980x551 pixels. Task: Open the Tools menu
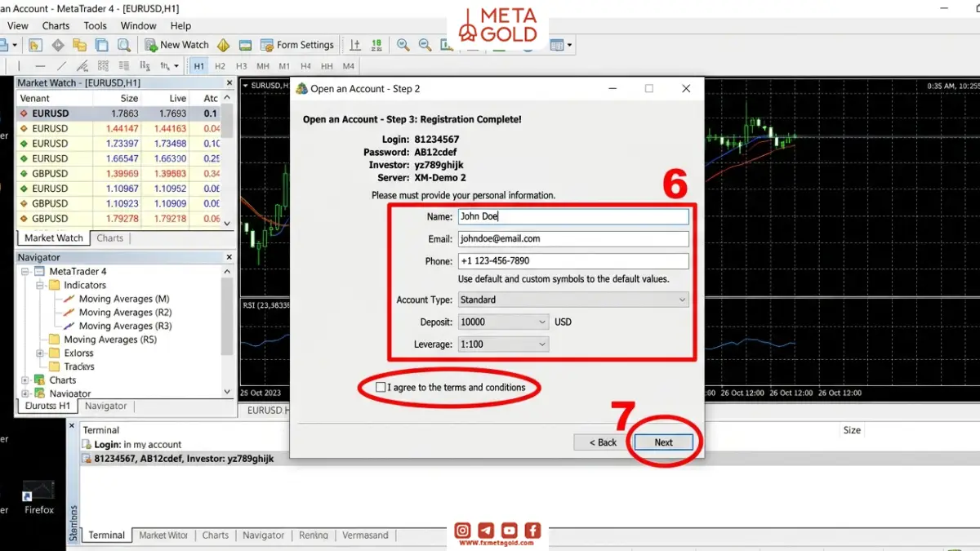pyautogui.click(x=96, y=25)
